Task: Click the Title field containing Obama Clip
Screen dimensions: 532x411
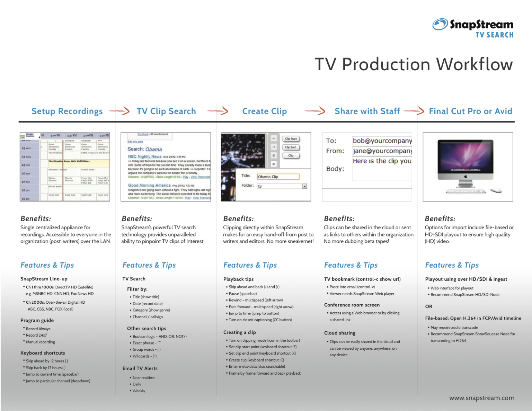Action: coord(278,177)
